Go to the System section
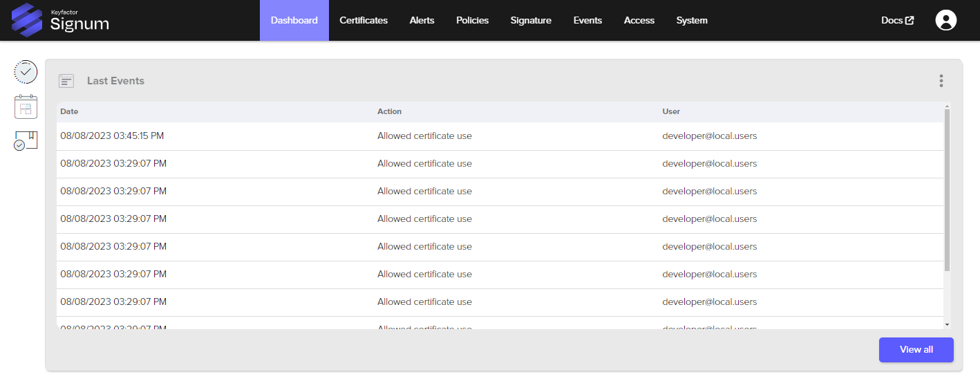980x390 pixels. tap(692, 20)
